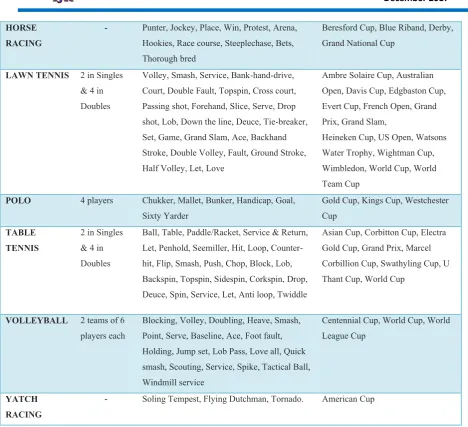The image size is (468, 427).
Task: Click 'League Cup' in Volleyball trophies
Action: [344, 336]
